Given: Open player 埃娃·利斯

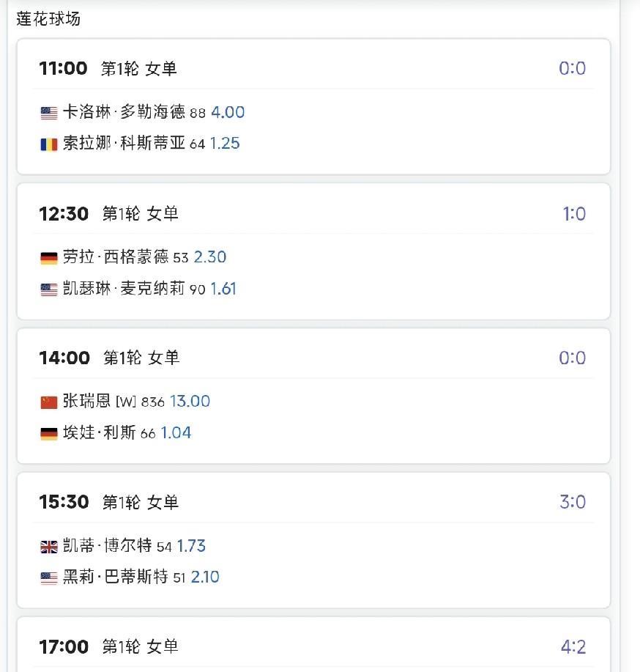Looking at the screenshot, I should point(100,433).
